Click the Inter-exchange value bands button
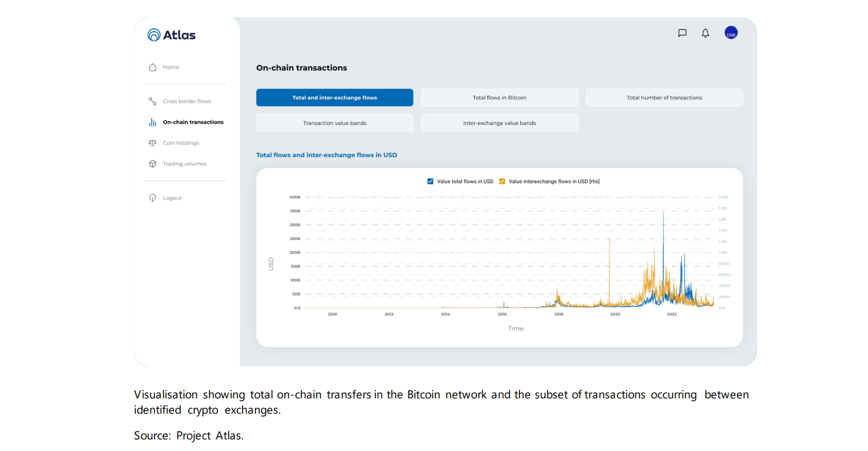The width and height of the screenshot is (868, 451). tap(499, 122)
